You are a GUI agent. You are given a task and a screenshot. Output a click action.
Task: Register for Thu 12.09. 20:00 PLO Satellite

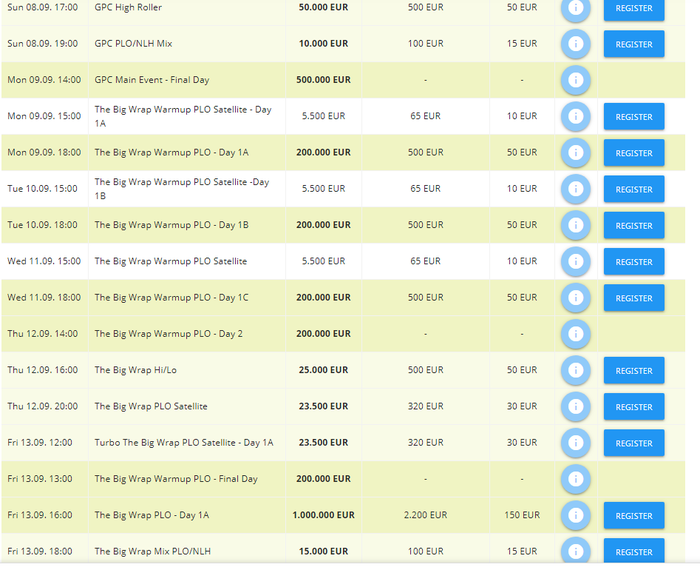634,407
